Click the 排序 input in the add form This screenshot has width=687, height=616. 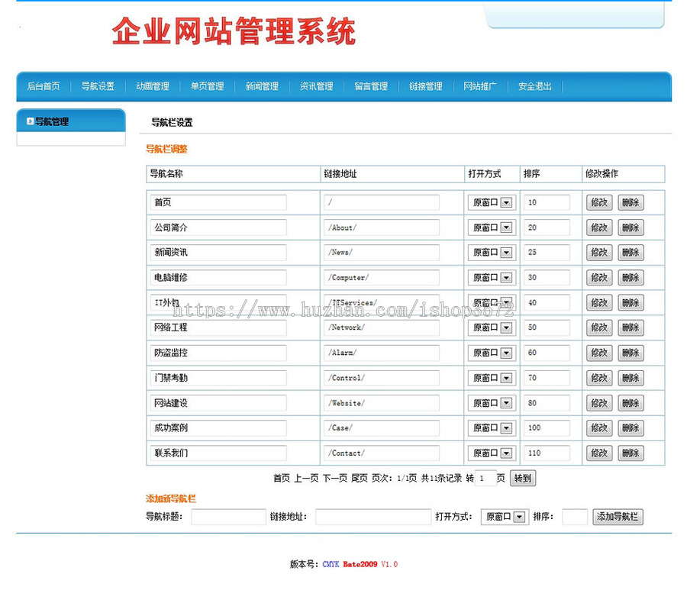574,517
